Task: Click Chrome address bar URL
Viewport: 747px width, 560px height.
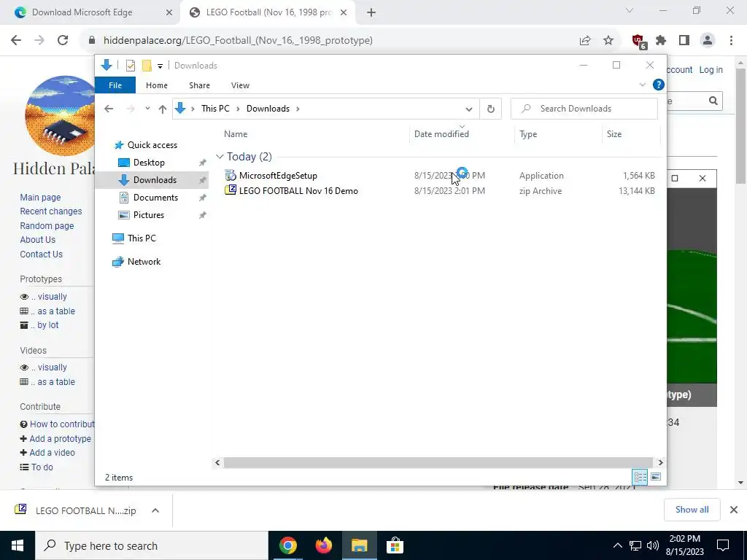Action: click(x=238, y=41)
